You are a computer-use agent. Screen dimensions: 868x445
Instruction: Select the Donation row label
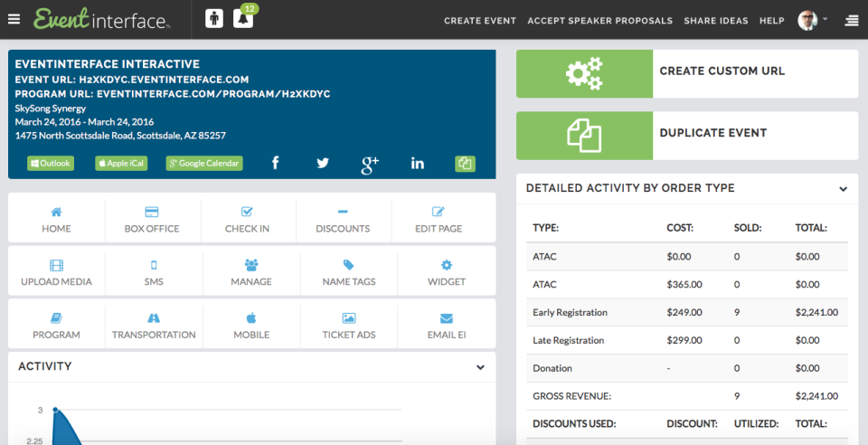pos(552,368)
